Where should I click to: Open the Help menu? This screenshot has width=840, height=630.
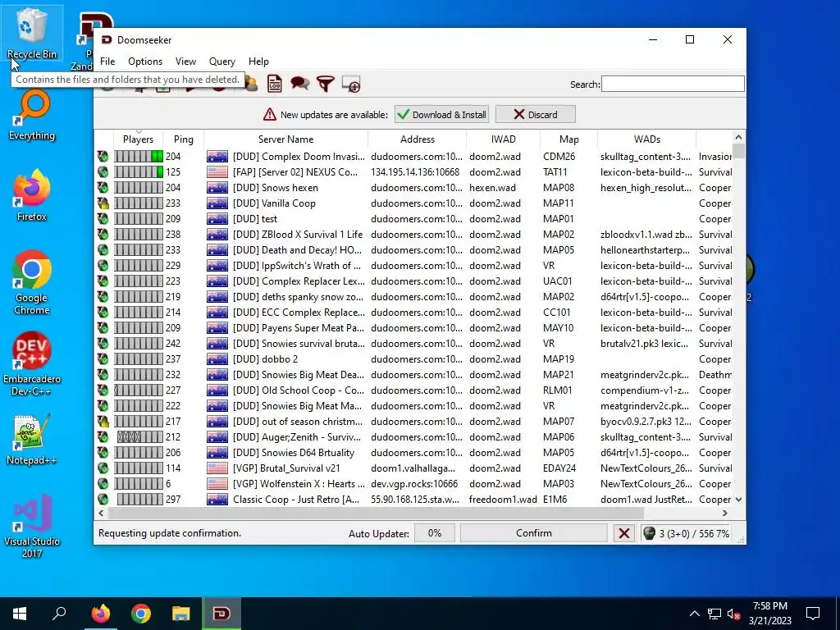tap(258, 62)
